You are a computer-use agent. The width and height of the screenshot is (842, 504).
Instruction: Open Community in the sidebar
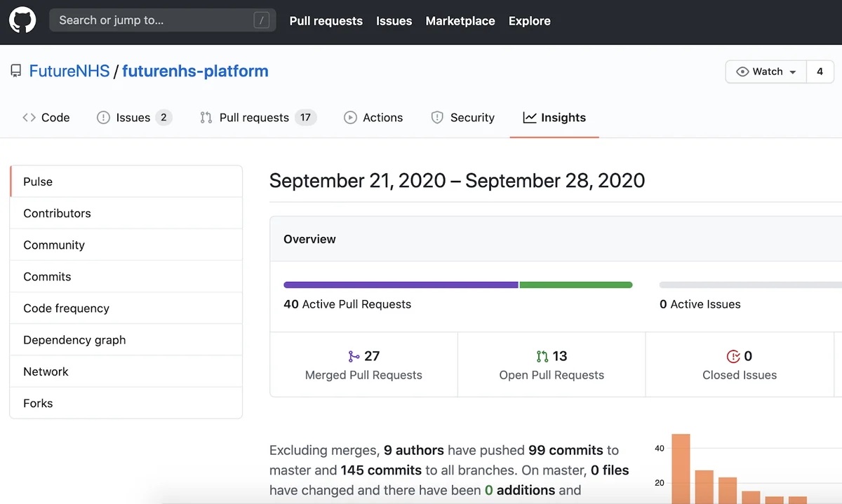pos(126,245)
